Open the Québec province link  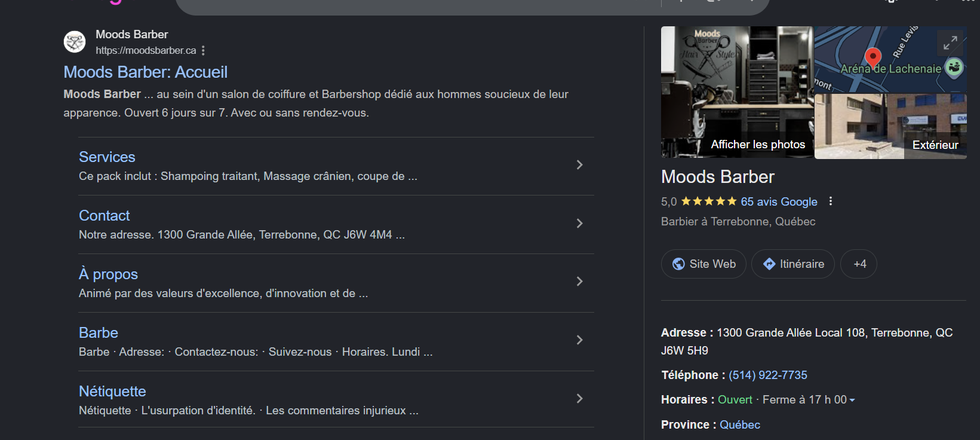click(x=740, y=425)
